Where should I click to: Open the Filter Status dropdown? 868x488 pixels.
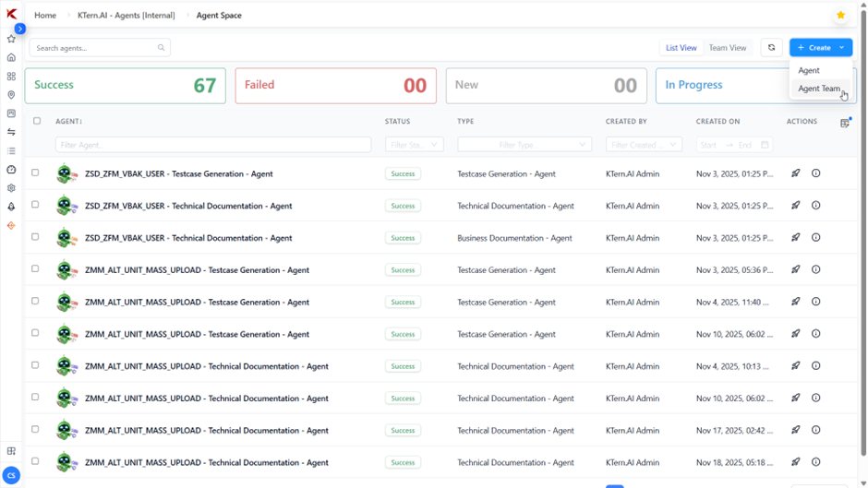414,145
